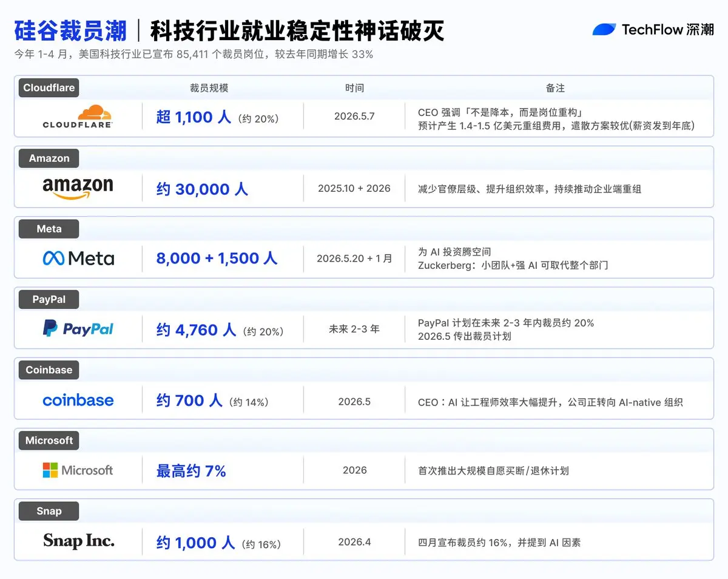
Task: Click the date 2026.5.7
Action: [354, 117]
